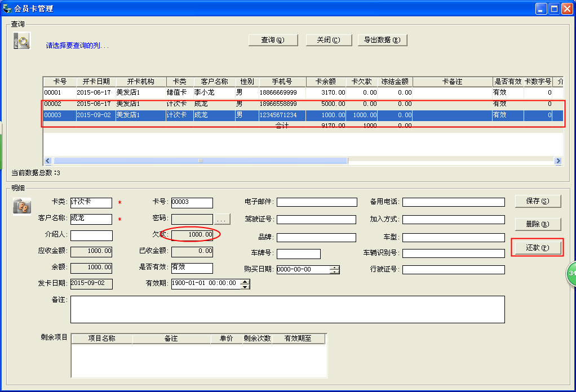The image size is (576, 392).
Task: Click the 还款(P) repayment button
Action: coord(538,248)
